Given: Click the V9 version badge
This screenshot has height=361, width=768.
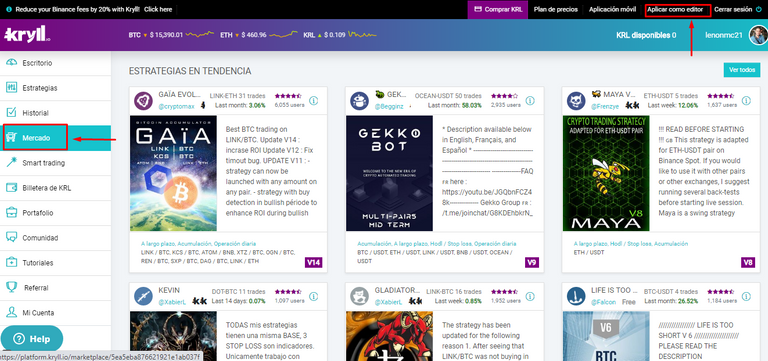Looking at the screenshot, I should click(532, 262).
